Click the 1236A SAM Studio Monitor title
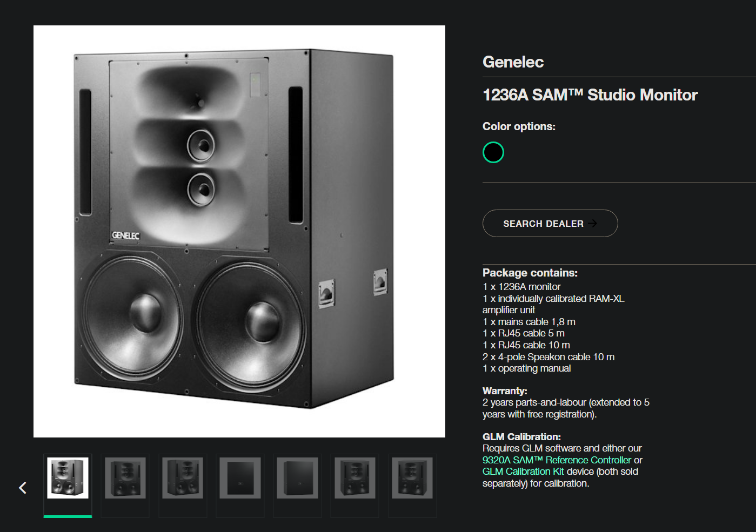Viewport: 756px width, 532px height. pyautogui.click(x=590, y=95)
